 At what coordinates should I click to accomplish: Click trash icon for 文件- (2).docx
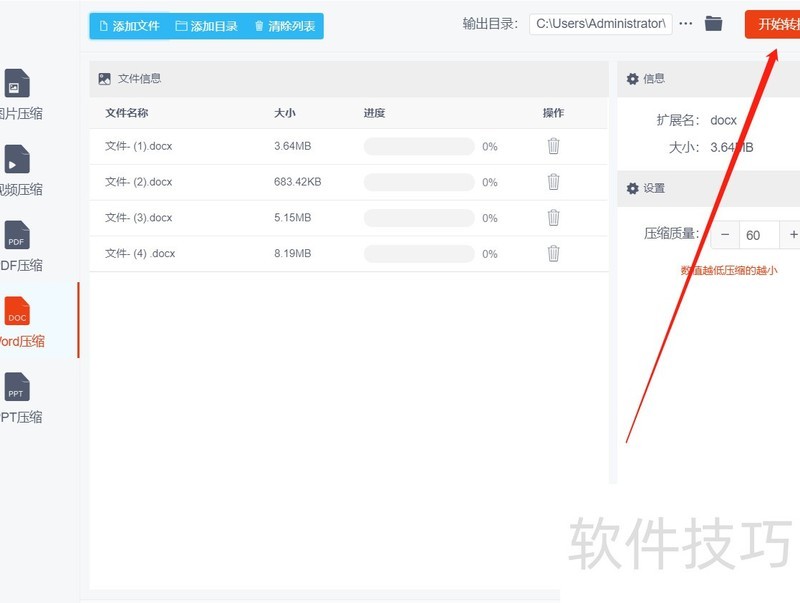(x=553, y=182)
